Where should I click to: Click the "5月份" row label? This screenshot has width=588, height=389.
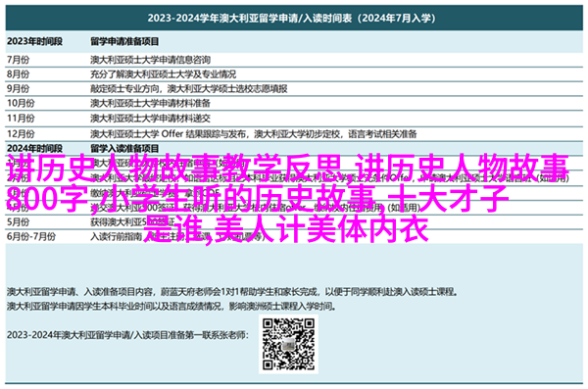[x=18, y=222]
